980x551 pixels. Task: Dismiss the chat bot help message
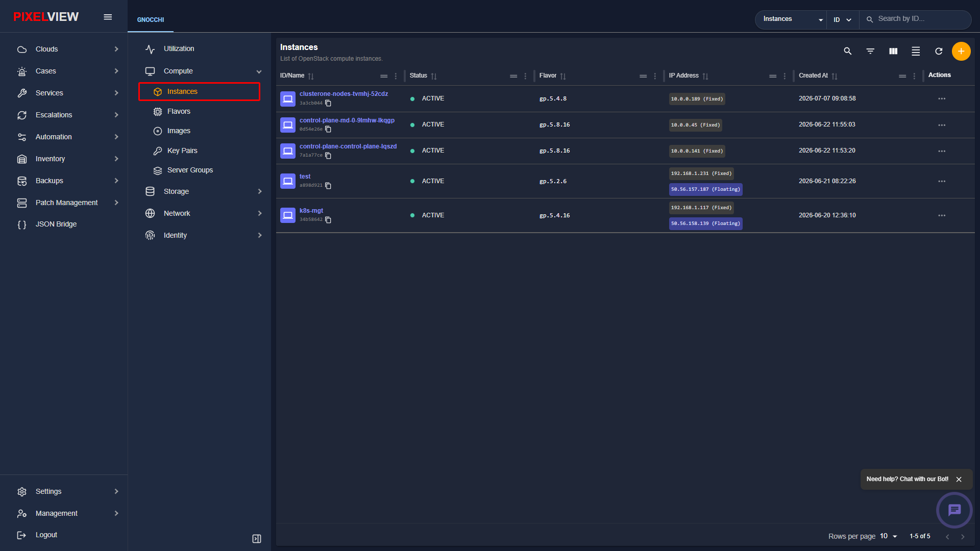coord(959,480)
